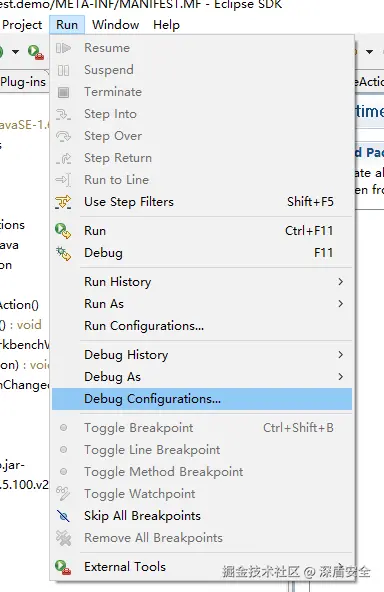Select Run with Ctrl+F11 shortcut

coord(202,231)
